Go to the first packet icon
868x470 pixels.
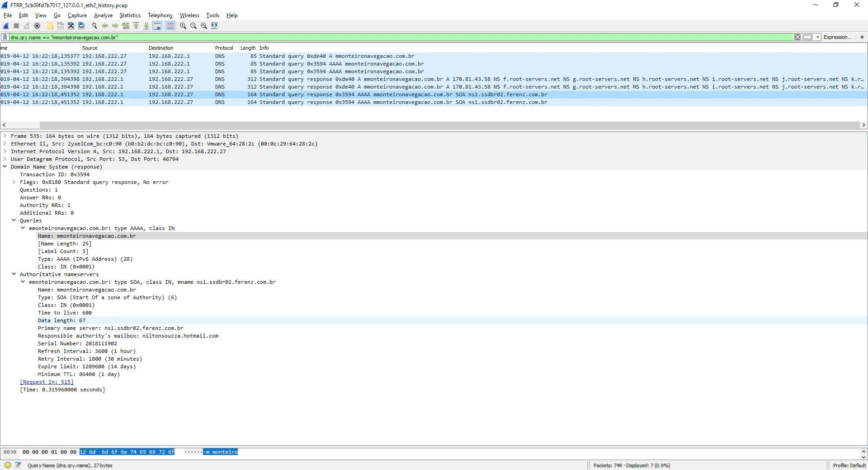tap(136, 26)
